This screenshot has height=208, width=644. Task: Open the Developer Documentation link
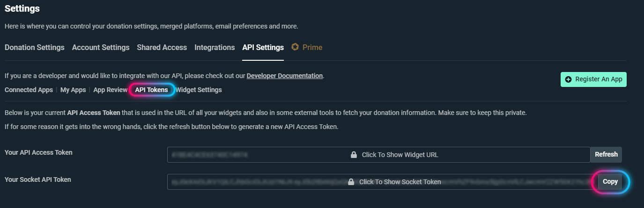coord(285,76)
